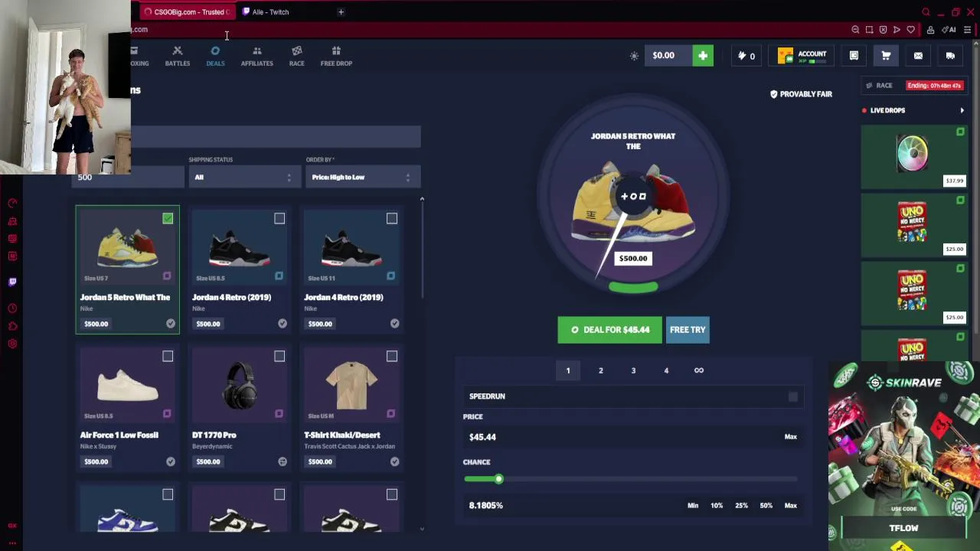The height and width of the screenshot is (551, 980).
Task: Check the DT 1770 Pro checkbox
Action: (279, 357)
